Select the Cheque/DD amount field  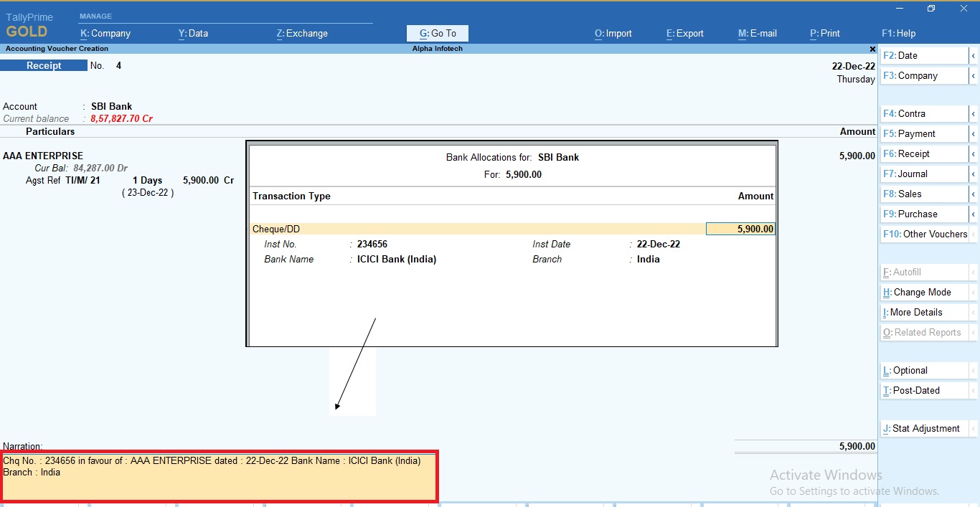pos(740,228)
